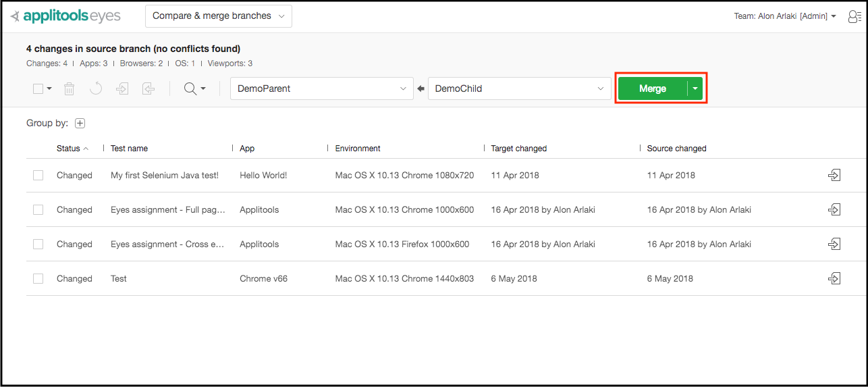Image resolution: width=868 pixels, height=387 pixels.
Task: Open the DemoParent target branch dropdown
Action: (x=322, y=88)
